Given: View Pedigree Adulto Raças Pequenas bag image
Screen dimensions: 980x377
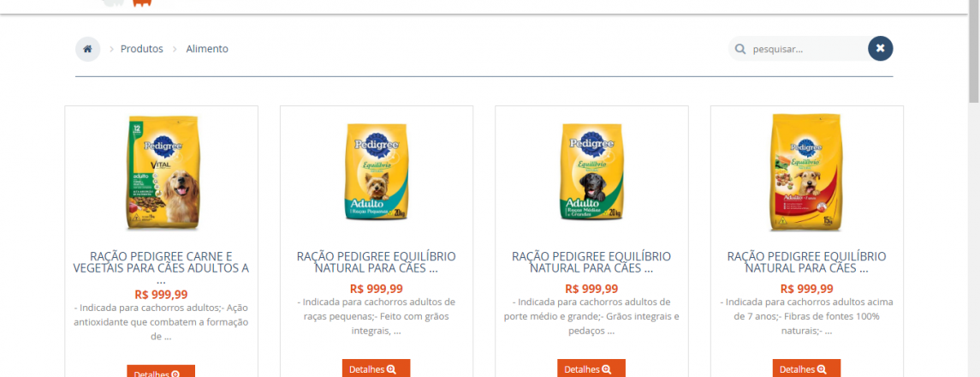Looking at the screenshot, I should (x=377, y=172).
